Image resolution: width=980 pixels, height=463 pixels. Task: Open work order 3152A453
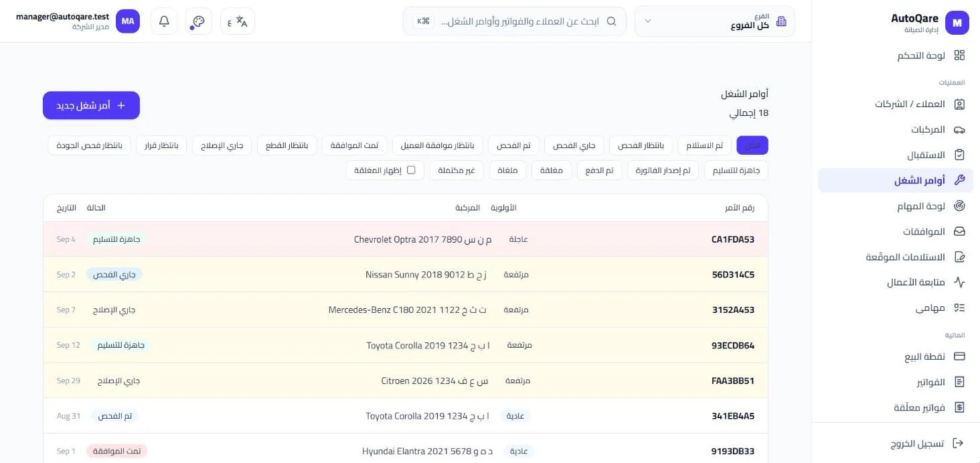click(405, 310)
